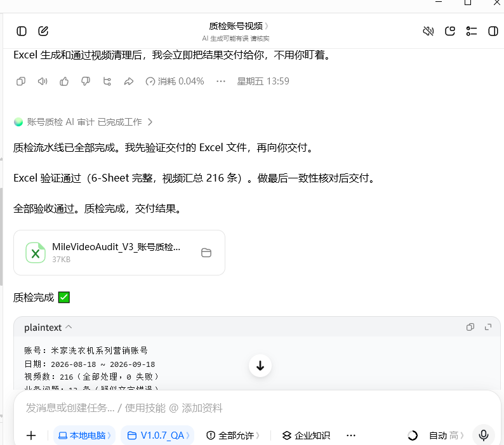Open the header icon left of the task list icon
This screenshot has width=504, height=445.
[450, 31]
